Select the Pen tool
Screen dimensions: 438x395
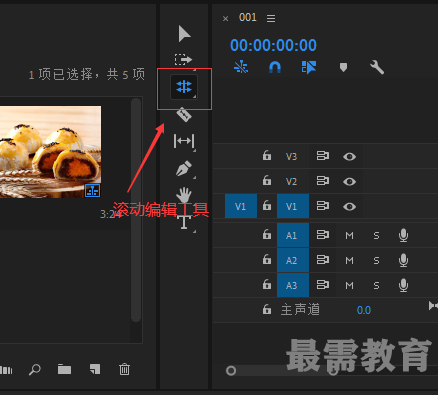point(184,168)
